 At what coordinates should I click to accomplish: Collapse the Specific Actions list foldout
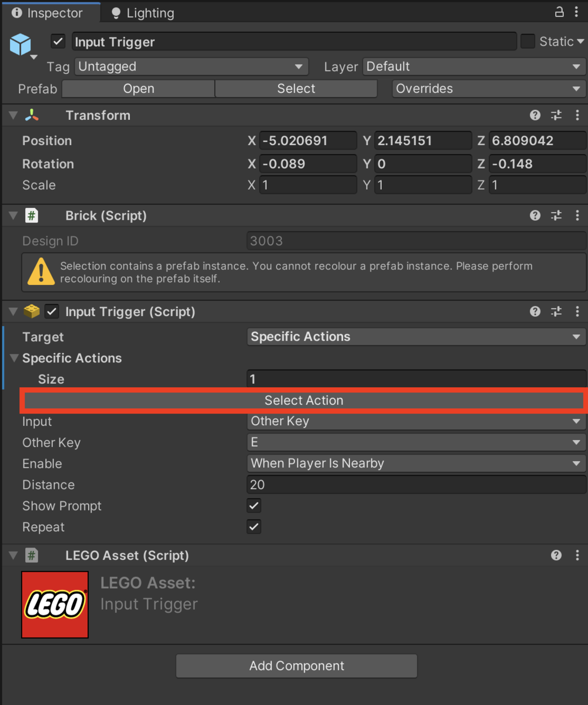(14, 358)
